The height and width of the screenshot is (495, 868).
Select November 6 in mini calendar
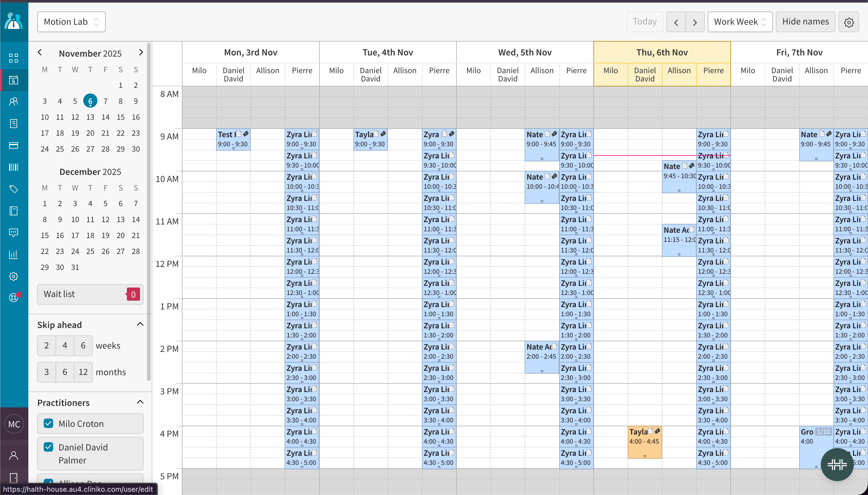[x=90, y=101]
